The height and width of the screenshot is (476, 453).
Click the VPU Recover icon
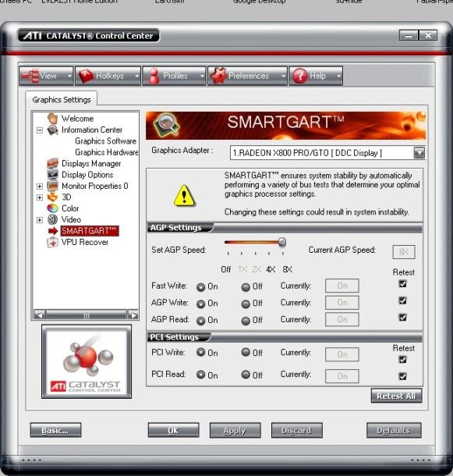tap(52, 242)
